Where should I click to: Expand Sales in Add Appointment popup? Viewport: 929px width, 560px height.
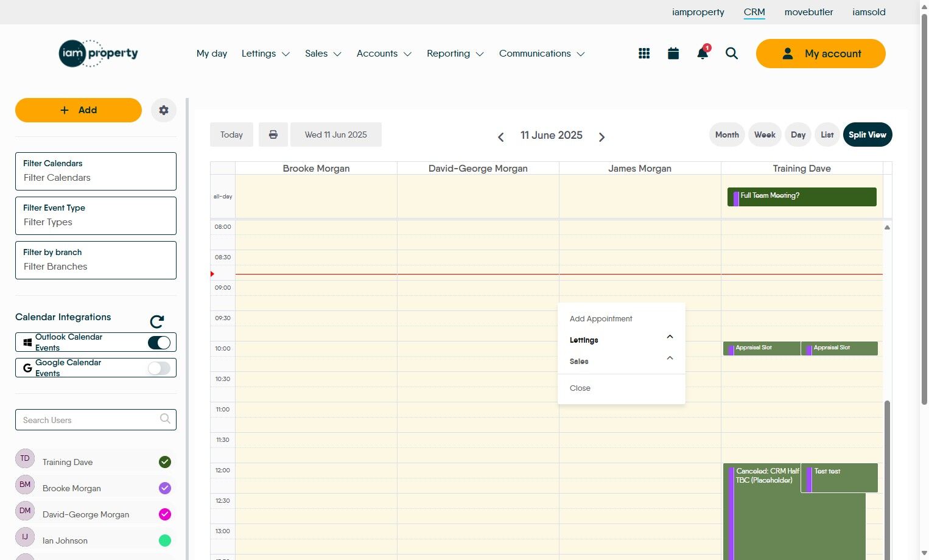click(621, 361)
